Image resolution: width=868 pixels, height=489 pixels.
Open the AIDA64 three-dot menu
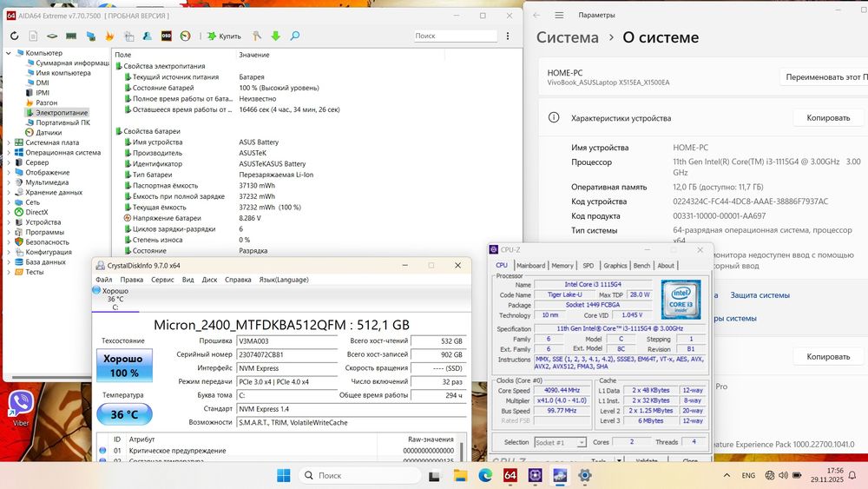pos(508,36)
